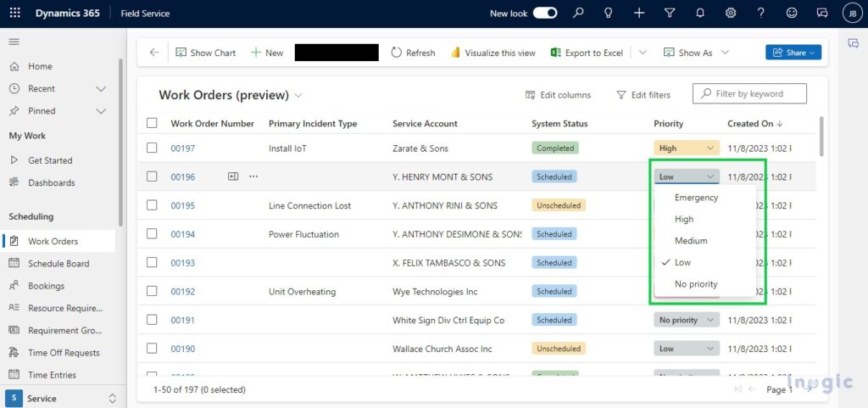Open the Schedule Board navigation item
Image resolution: width=868 pixels, height=408 pixels.
pos(58,264)
